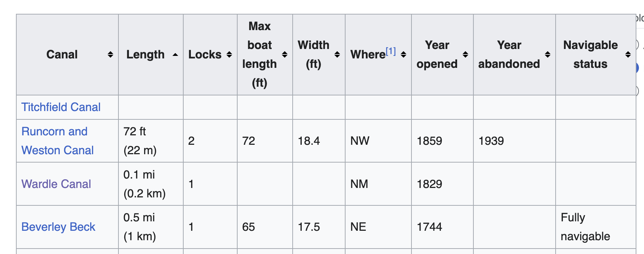Image resolution: width=644 pixels, height=254 pixels.
Task: Select the filled blue radio button at right edge
Action: tap(637, 68)
